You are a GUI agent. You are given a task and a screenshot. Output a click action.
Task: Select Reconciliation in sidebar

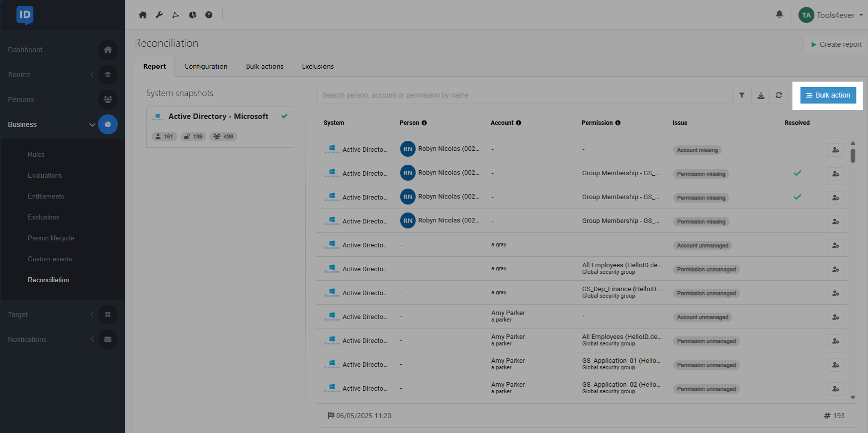click(x=48, y=280)
